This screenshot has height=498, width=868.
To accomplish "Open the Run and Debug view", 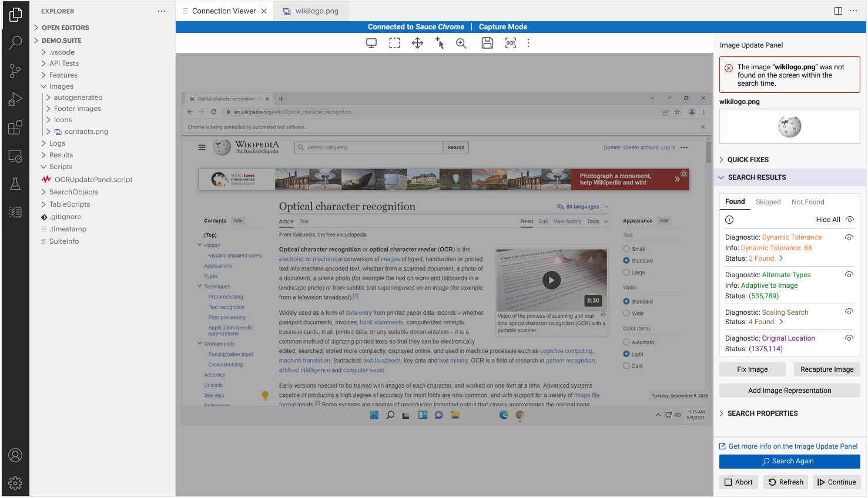I will point(16,99).
